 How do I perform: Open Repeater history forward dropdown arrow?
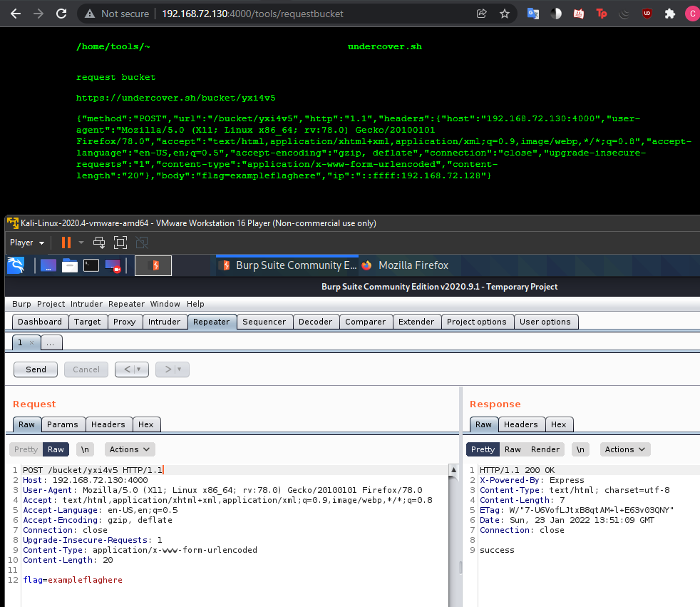tap(180, 369)
